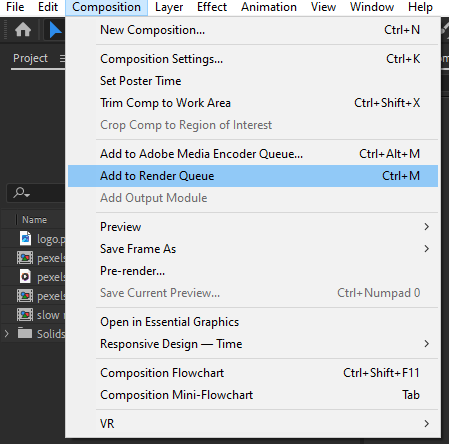Open the Project panel hamburger menu
Screen dimensions: 449x444
[x=62, y=59]
